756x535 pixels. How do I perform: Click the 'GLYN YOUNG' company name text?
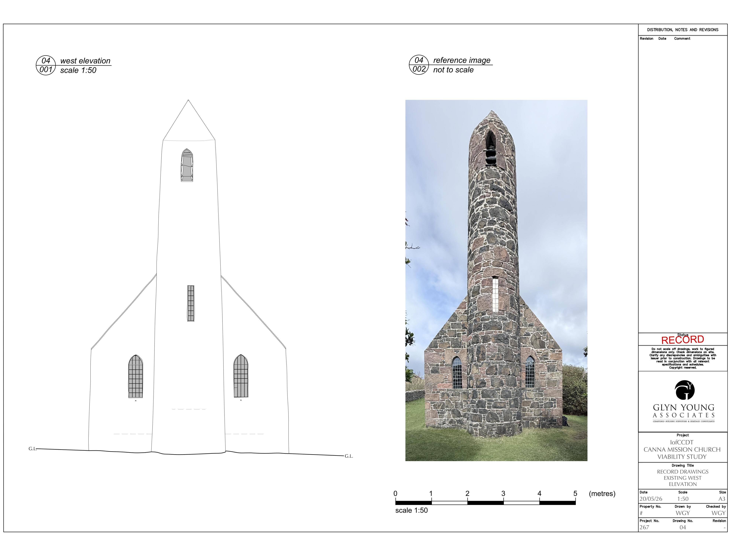tap(684, 408)
